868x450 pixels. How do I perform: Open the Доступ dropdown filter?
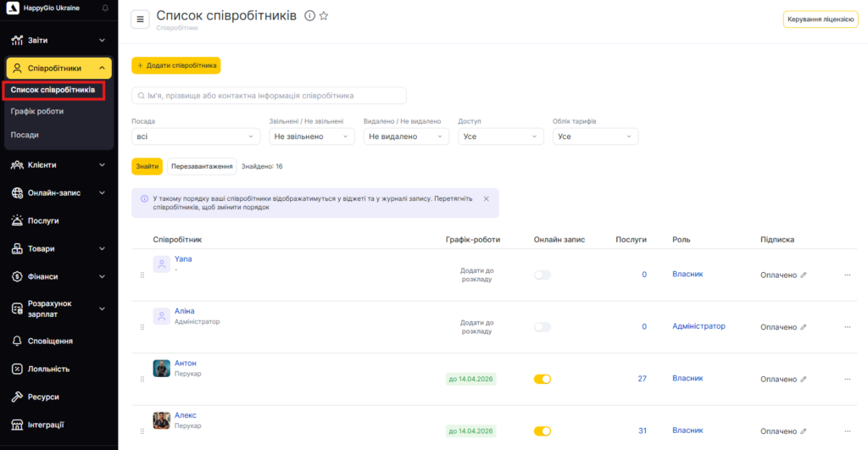(500, 136)
